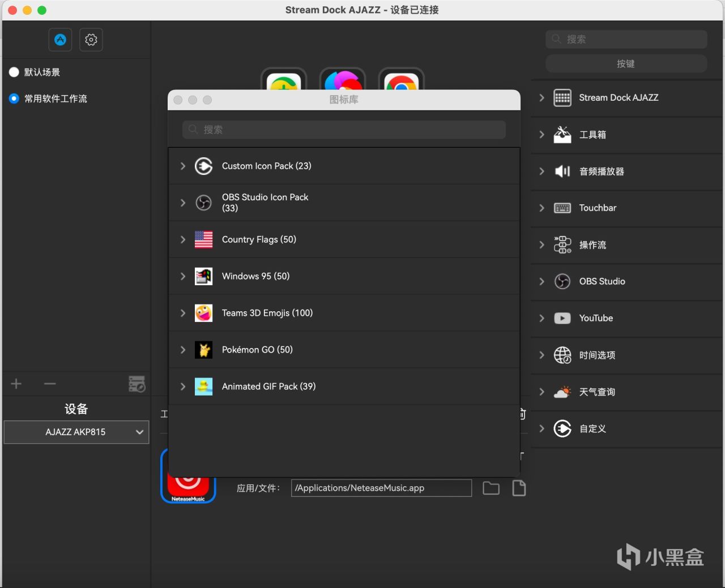Expand the 音频播放器 category
Image resolution: width=725 pixels, height=588 pixels.
(x=542, y=171)
